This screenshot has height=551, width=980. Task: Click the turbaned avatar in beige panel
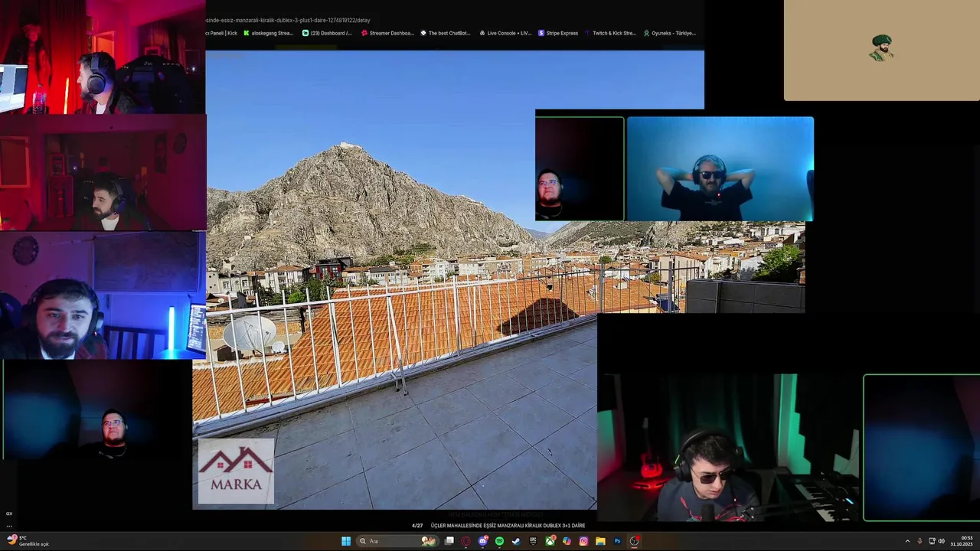[x=881, y=47]
